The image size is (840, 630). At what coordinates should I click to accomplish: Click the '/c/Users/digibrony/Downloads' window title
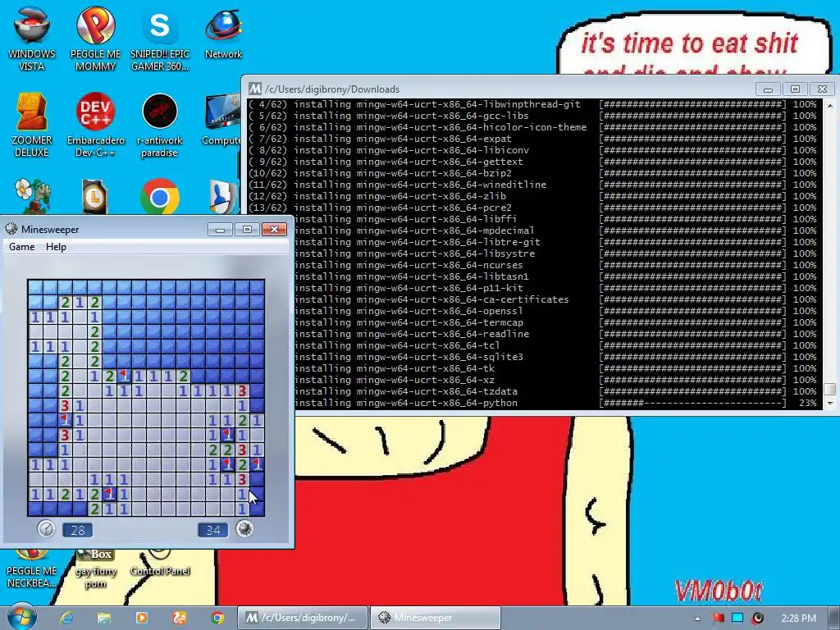(x=332, y=89)
